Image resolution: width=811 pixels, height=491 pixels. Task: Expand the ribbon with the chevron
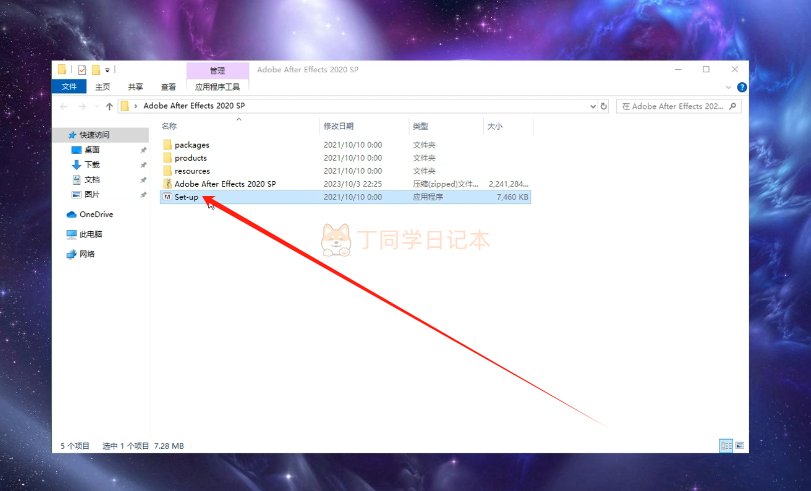[728, 87]
